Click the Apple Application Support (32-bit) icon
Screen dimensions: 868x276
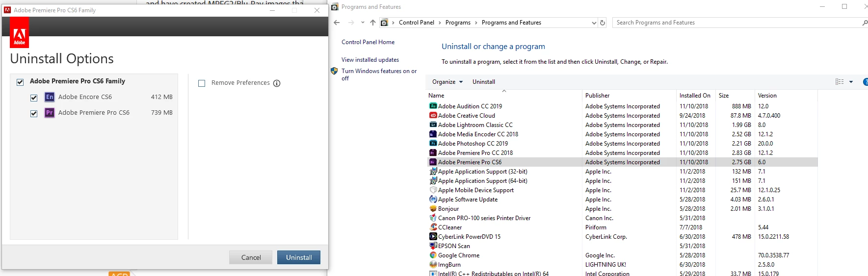[433, 171]
